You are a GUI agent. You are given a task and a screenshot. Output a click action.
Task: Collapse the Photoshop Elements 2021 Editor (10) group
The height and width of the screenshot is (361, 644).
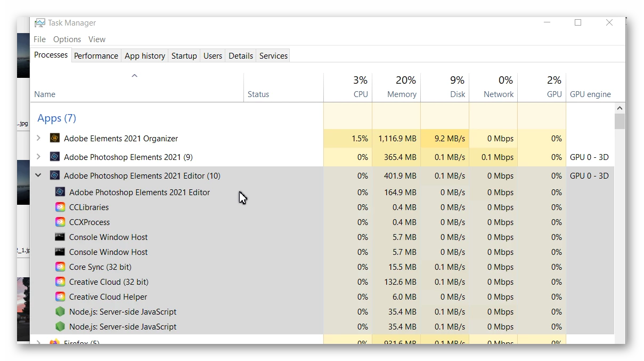coord(38,175)
